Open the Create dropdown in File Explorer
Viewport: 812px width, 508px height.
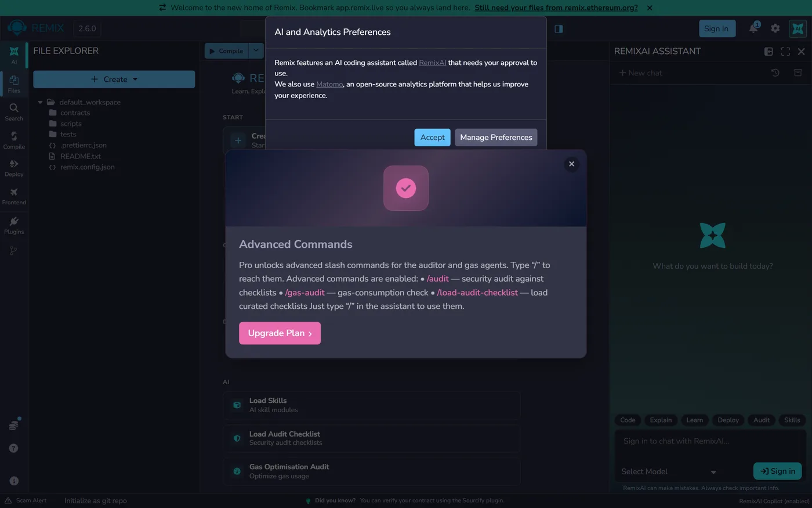(114, 79)
